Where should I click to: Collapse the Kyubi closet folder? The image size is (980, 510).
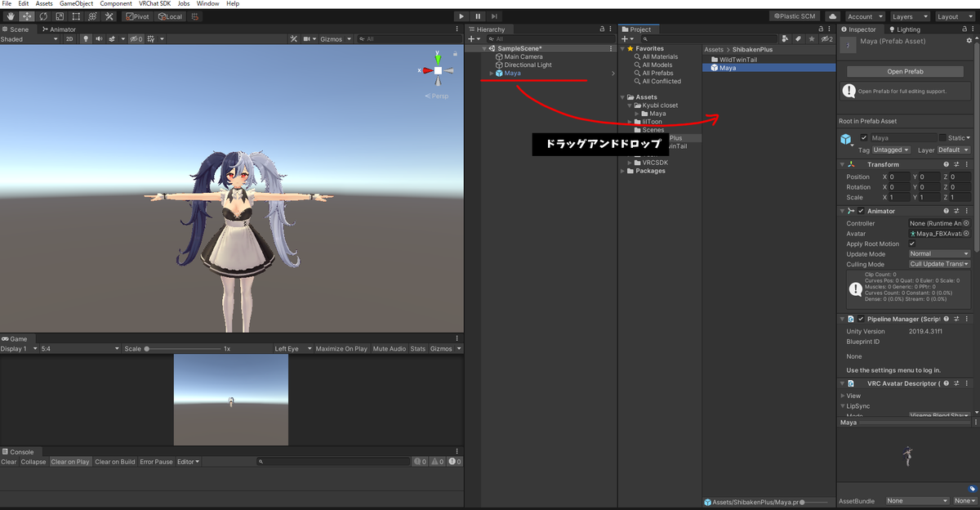tap(629, 105)
